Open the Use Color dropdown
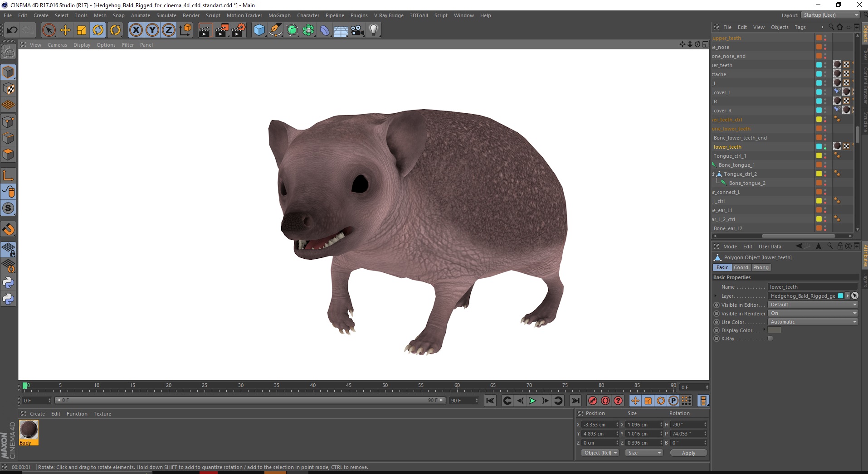 (x=813, y=322)
